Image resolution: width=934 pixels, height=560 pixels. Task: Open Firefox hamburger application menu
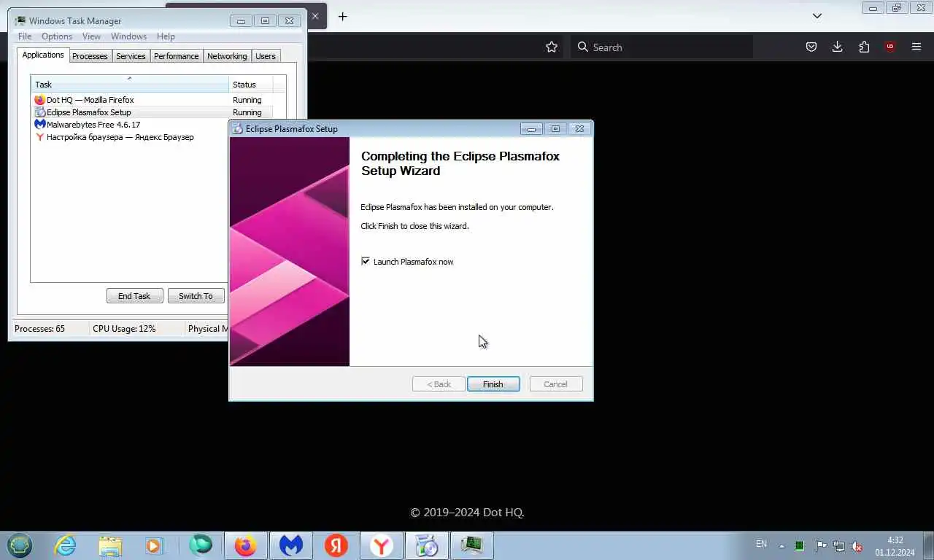[916, 47]
